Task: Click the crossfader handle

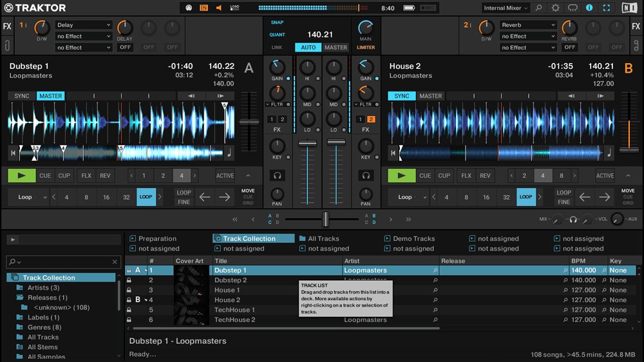Action: tap(326, 219)
